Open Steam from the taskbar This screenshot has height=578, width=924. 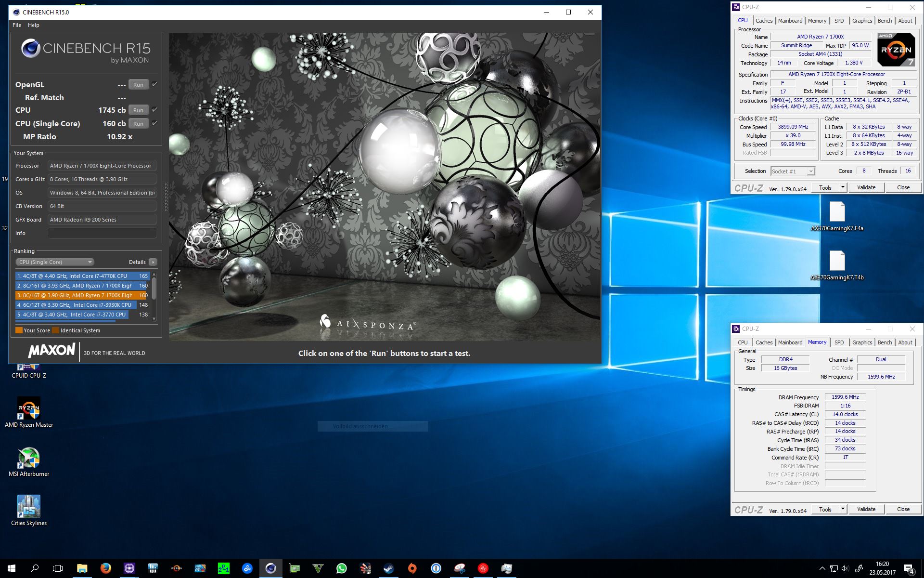(x=388, y=568)
